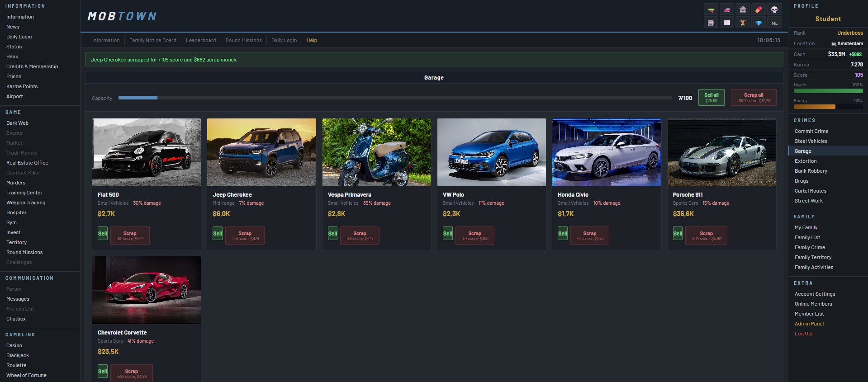Open Steal Vehicles in Crimes menu
Screen dimensions: 868x382
point(811,141)
